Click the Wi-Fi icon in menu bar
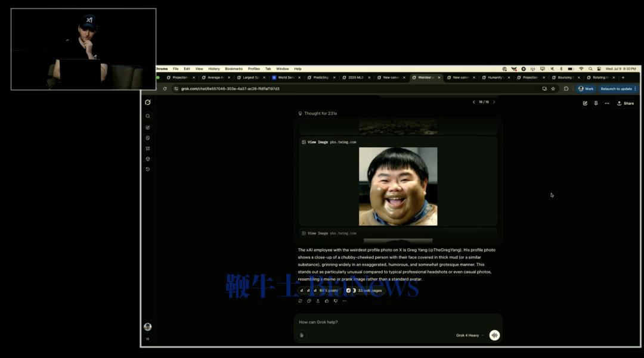This screenshot has width=644, height=358. pos(581,69)
